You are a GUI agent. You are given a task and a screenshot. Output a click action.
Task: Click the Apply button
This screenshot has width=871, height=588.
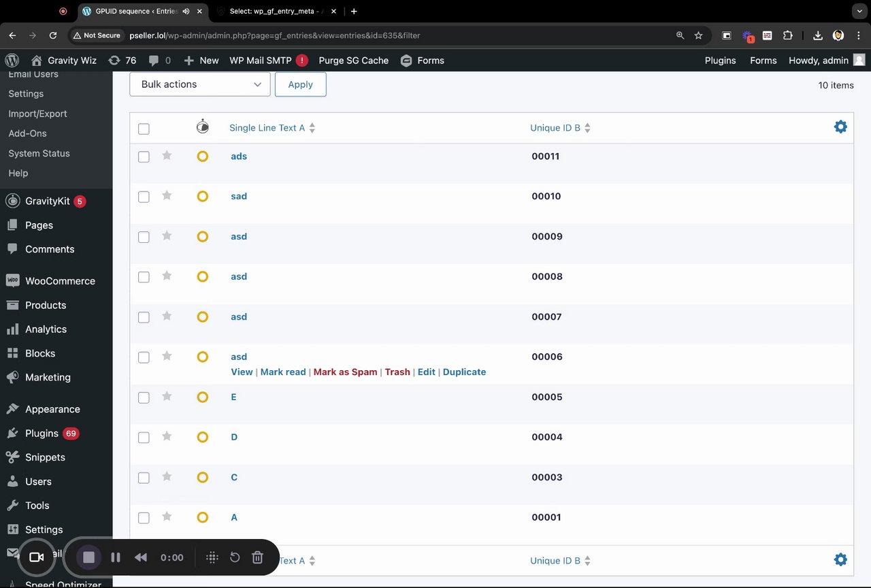pos(300,84)
